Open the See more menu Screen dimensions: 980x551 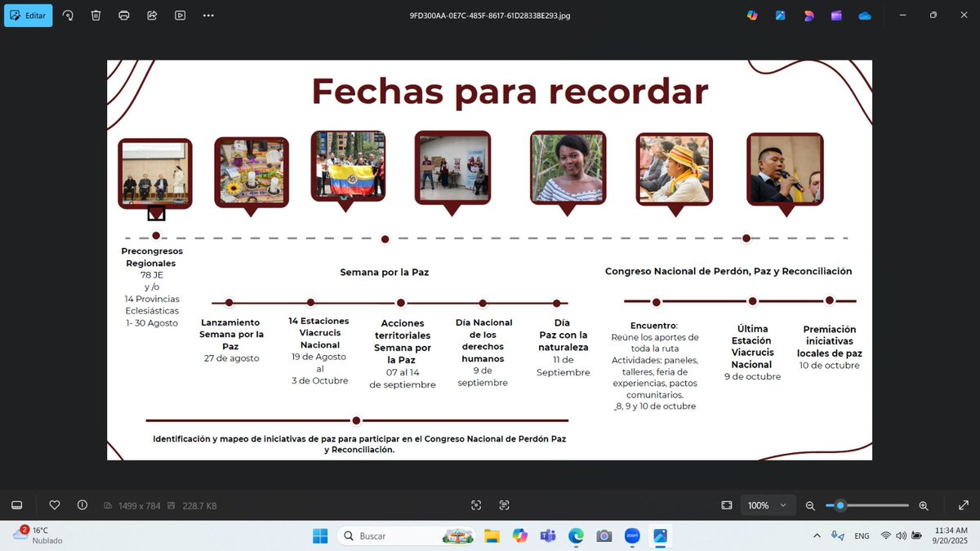coord(208,15)
